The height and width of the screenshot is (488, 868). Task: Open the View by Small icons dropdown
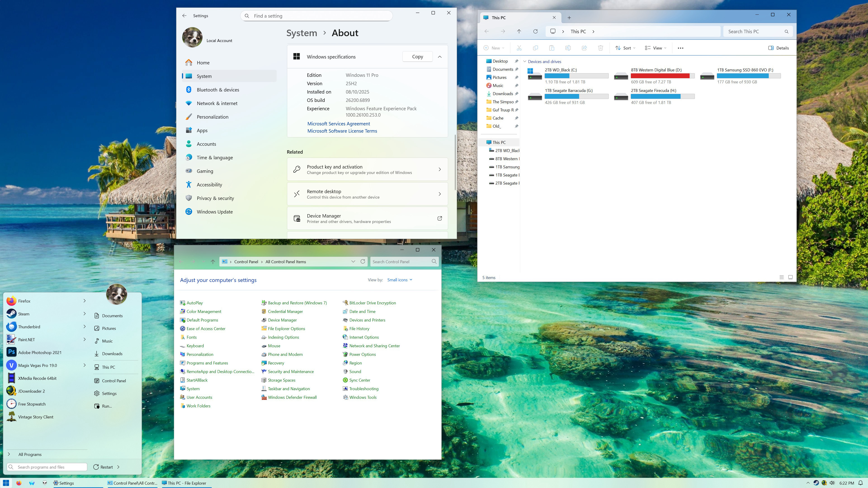(400, 280)
